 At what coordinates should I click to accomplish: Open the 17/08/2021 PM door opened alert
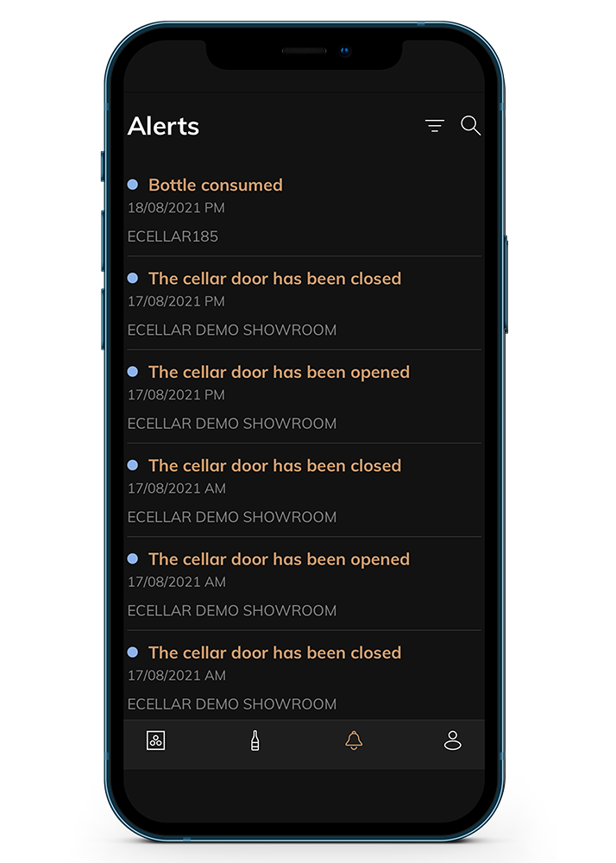(x=305, y=397)
